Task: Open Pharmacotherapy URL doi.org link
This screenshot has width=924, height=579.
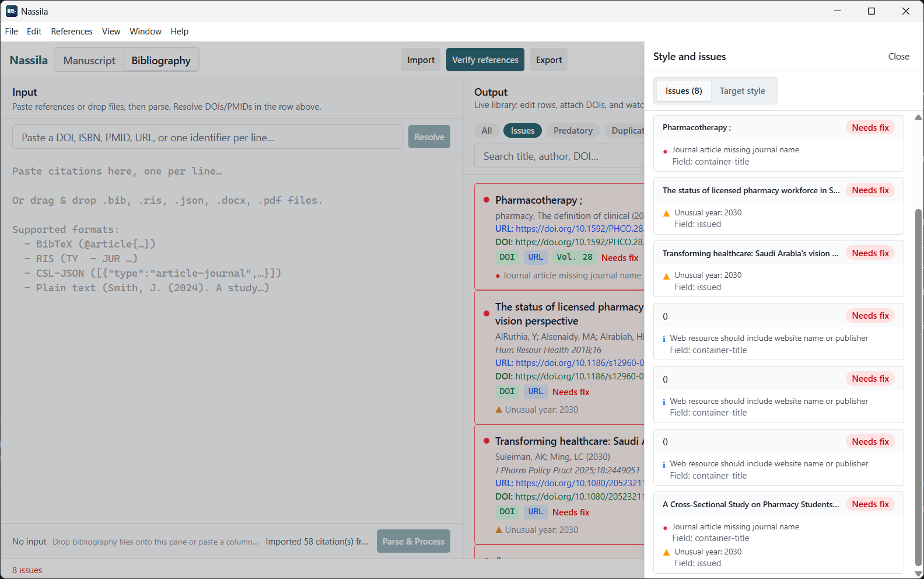Action: click(580, 229)
